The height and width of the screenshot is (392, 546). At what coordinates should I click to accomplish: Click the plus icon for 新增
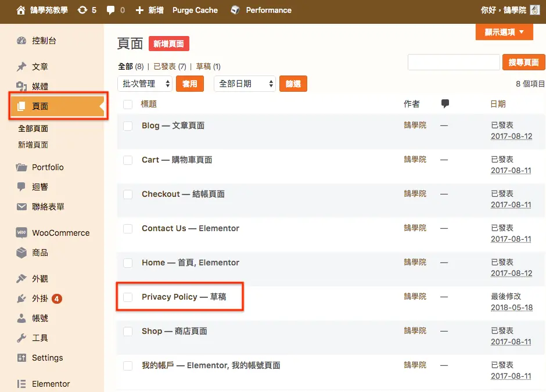(139, 10)
